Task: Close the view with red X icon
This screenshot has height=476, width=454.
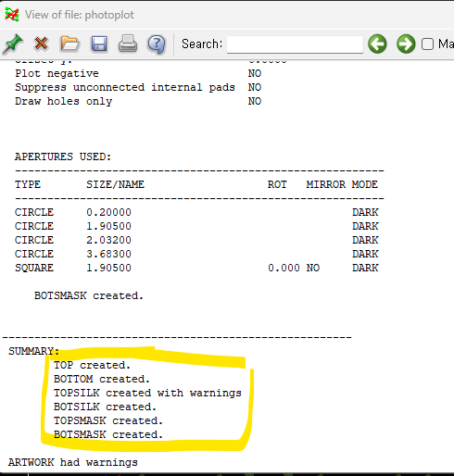Action: click(41, 44)
